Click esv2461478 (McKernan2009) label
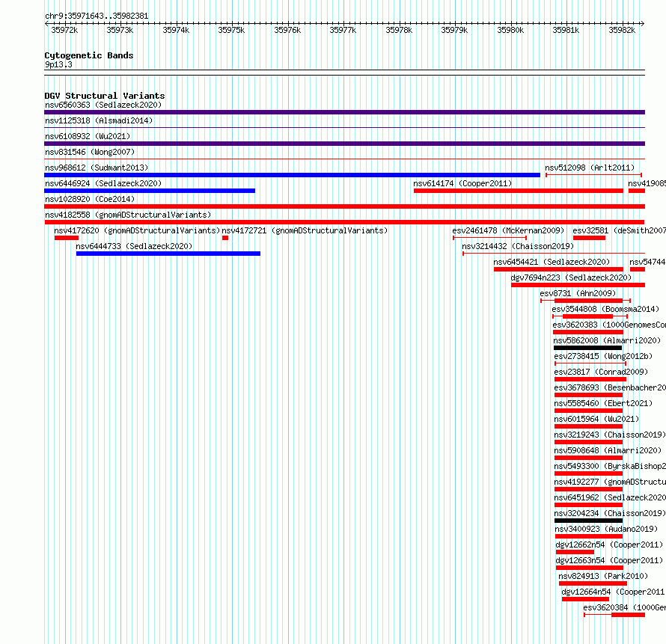The image size is (666, 644). [508, 230]
